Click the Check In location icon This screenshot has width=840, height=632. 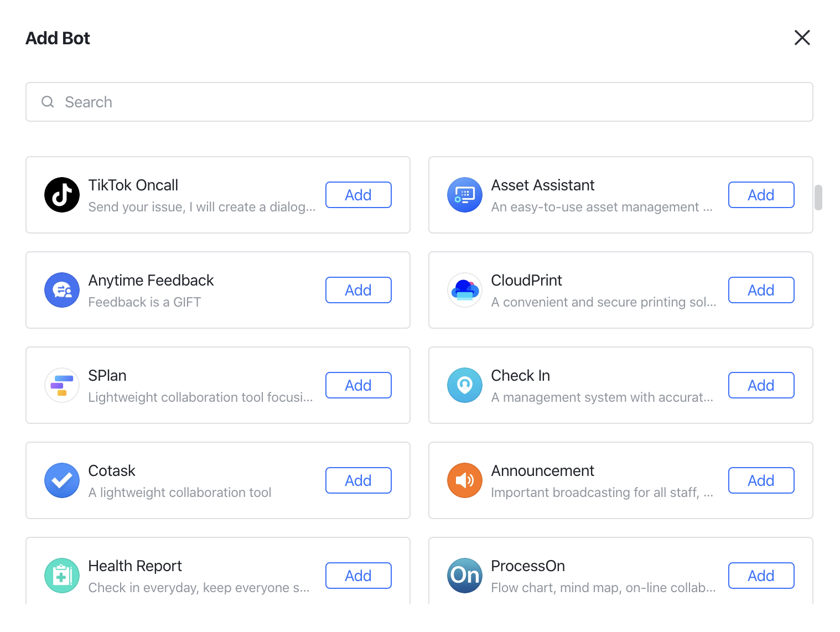coord(465,385)
